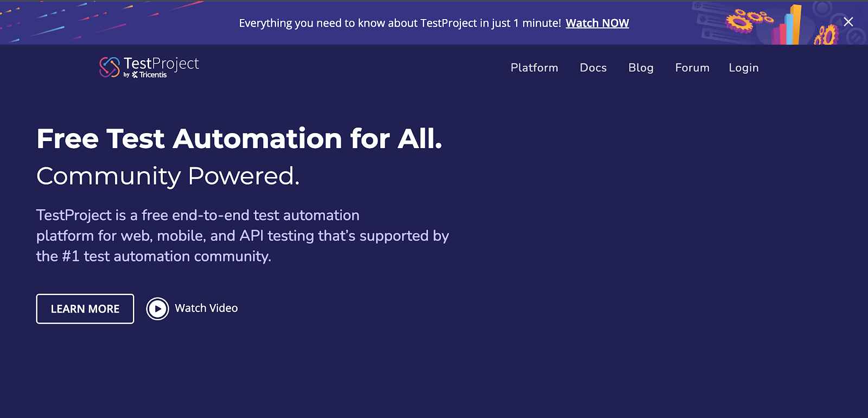Dismiss the announcement banner with the X
The image size is (868, 418).
coord(847,22)
